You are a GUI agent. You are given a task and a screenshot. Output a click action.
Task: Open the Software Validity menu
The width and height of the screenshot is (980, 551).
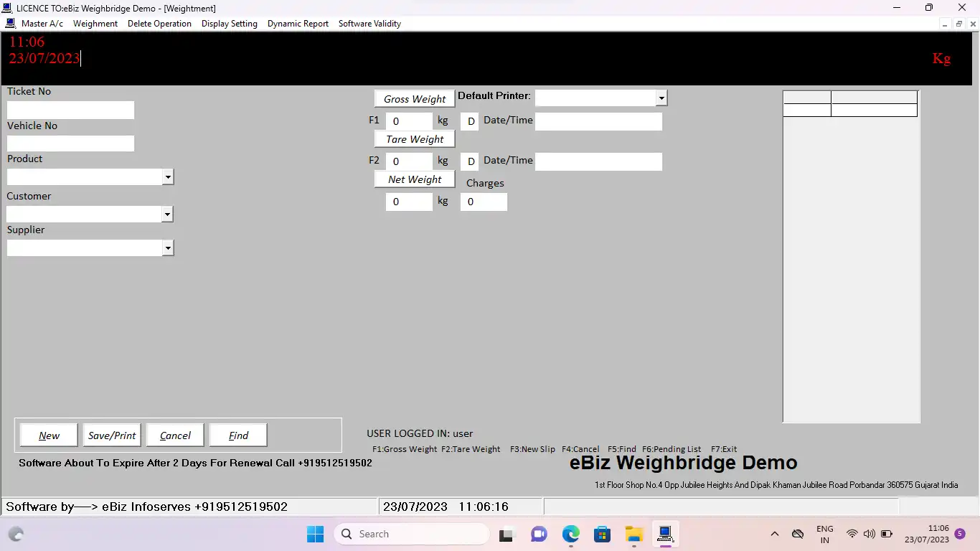(x=369, y=24)
